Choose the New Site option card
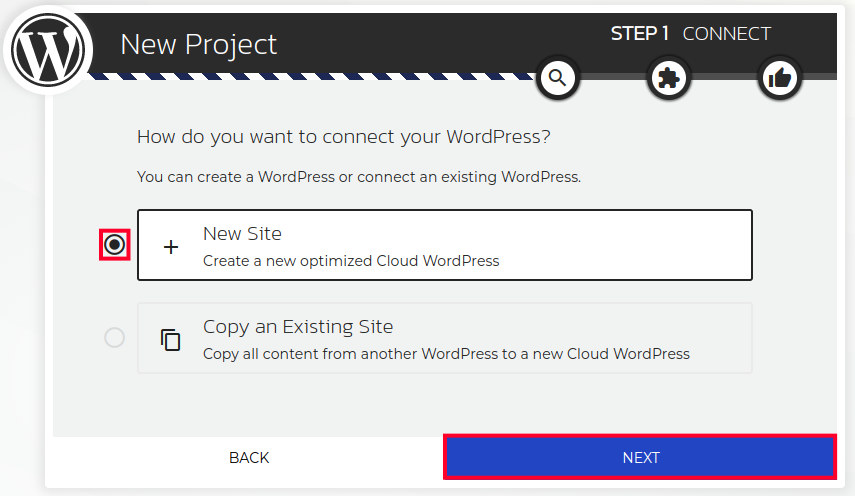The image size is (855, 496). pyautogui.click(x=444, y=245)
